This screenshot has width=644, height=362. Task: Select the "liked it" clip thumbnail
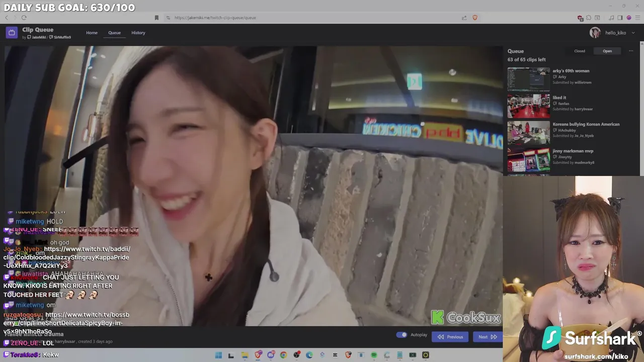528,106
